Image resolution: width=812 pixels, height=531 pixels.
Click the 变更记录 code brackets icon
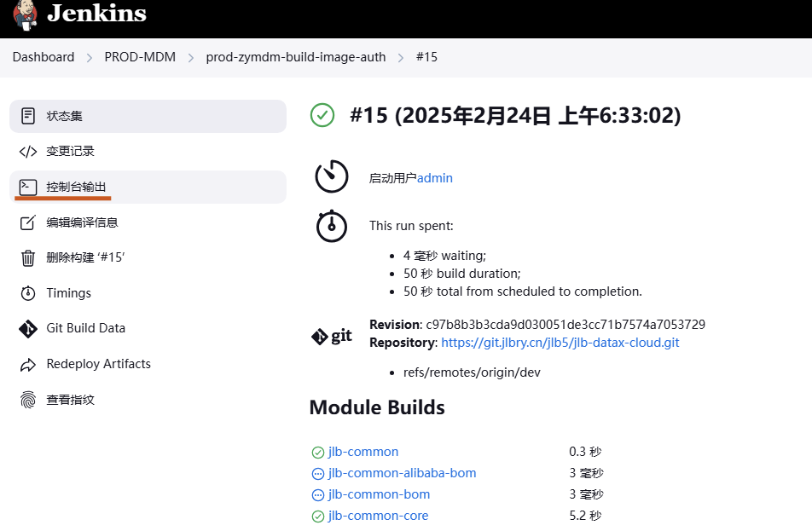point(28,152)
